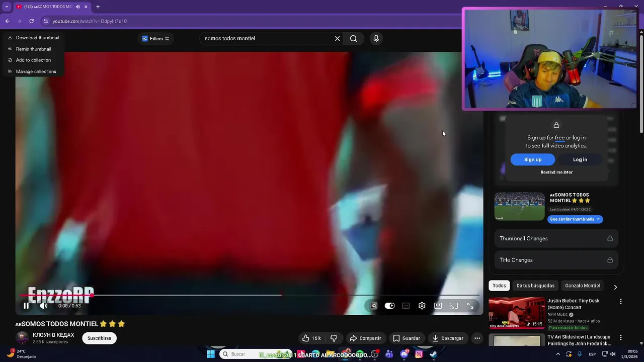The width and height of the screenshot is (644, 362).
Task: Like the video with 16 k likes
Action: [x=311, y=338]
